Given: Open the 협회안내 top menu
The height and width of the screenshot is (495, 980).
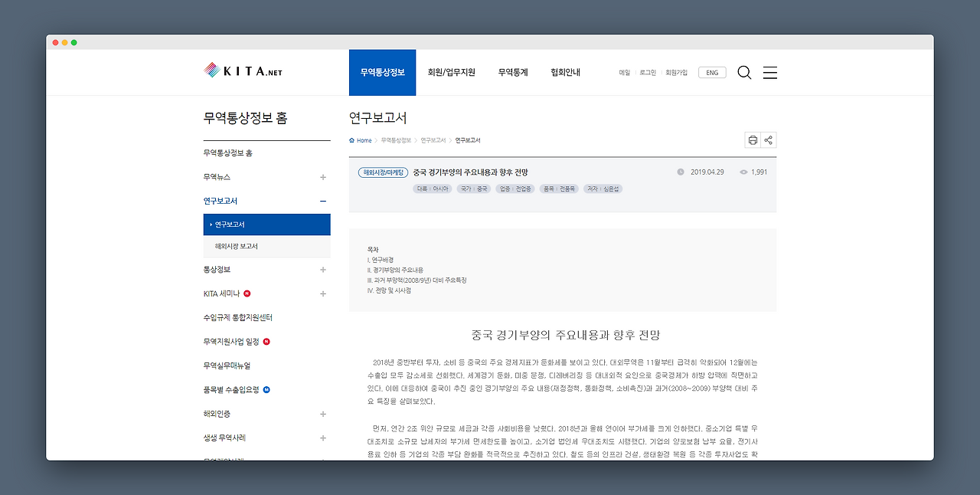Looking at the screenshot, I should click(x=565, y=72).
